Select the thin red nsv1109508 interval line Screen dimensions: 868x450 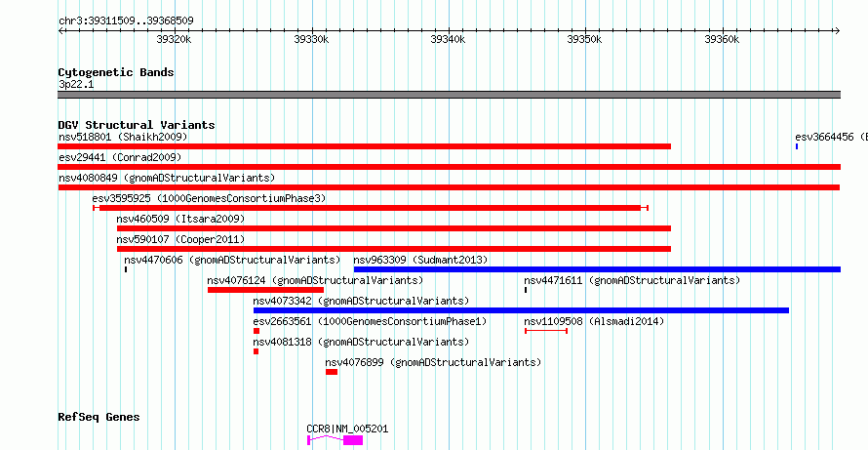[x=546, y=331]
